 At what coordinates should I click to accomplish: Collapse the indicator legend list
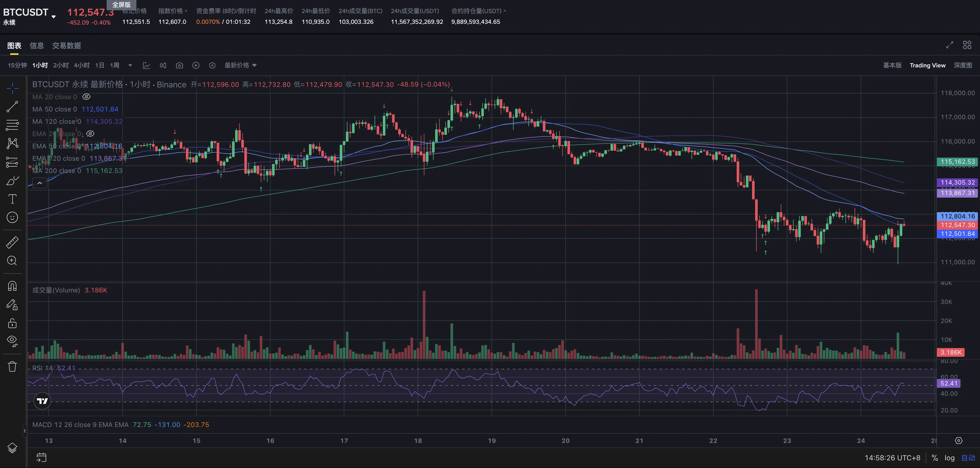pos(39,183)
